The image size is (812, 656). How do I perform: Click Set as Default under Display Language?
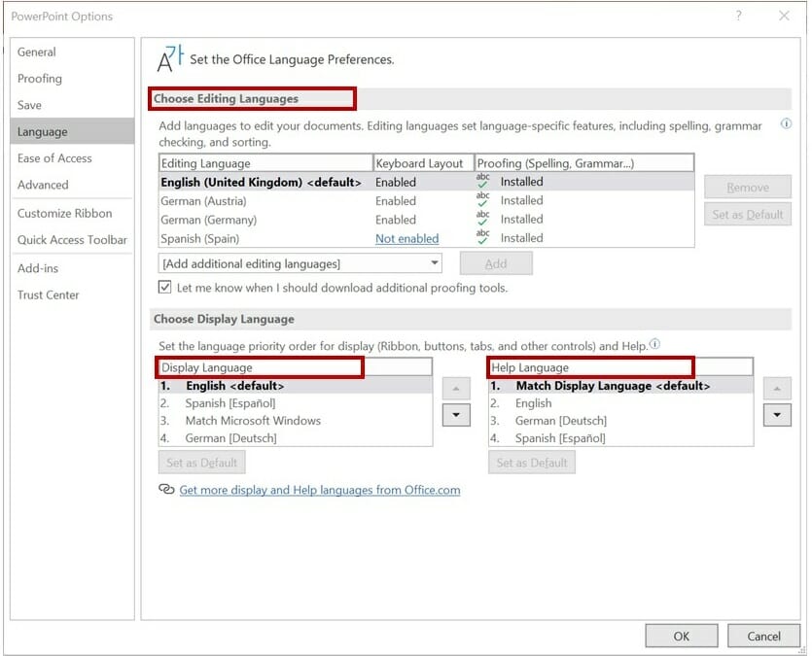[201, 462]
